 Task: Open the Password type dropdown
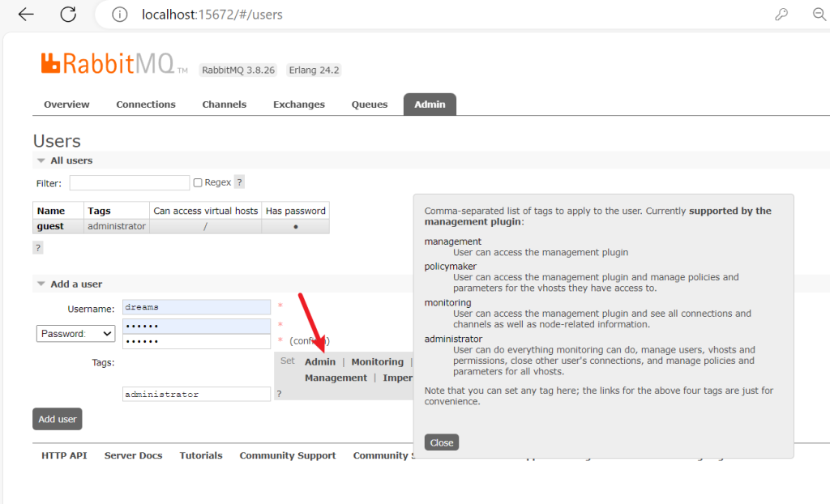(x=75, y=334)
